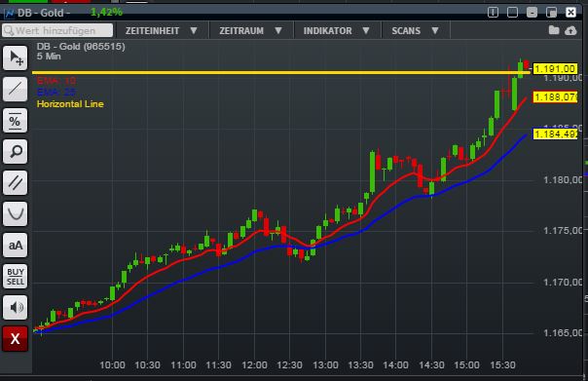Image resolution: width=588 pixels, height=381 pixels.
Task: Click the restore window layout icon
Action: coord(551,13)
